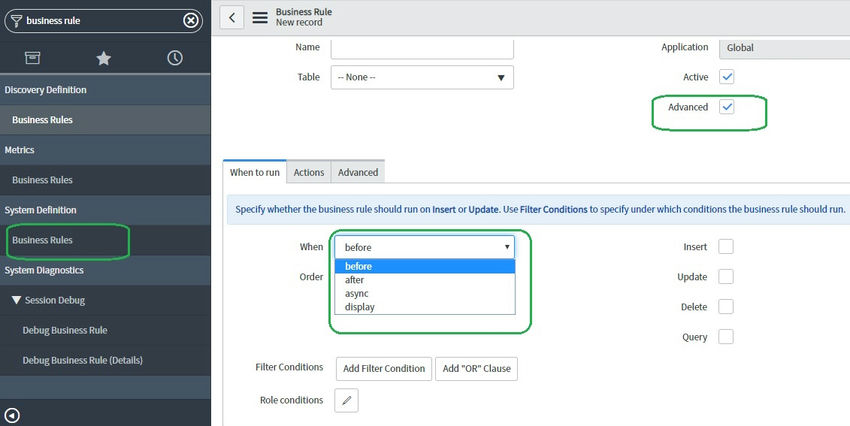Toggle the Advanced checkbox

point(727,107)
